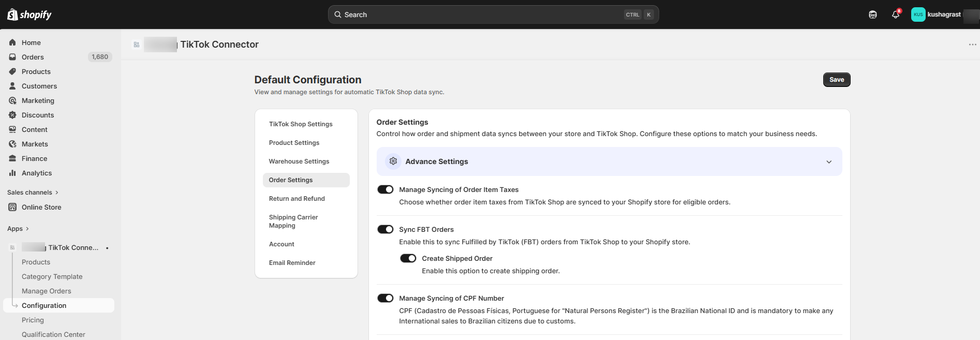
Task: Open Analytics from the sidebar icon
Action: tap(12, 173)
